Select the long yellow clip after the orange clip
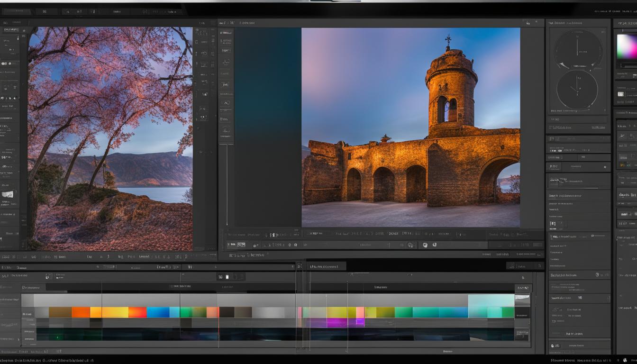The image size is (637, 364). 115,312
